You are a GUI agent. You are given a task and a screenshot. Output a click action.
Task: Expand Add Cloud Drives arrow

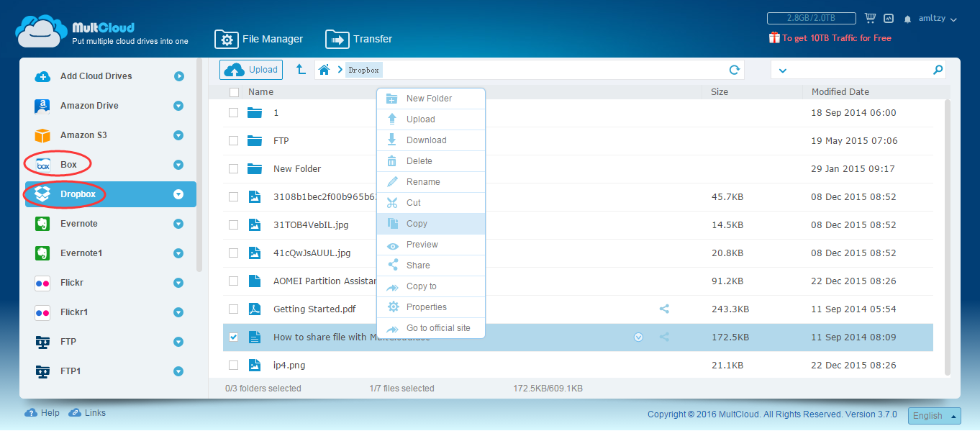(x=178, y=76)
